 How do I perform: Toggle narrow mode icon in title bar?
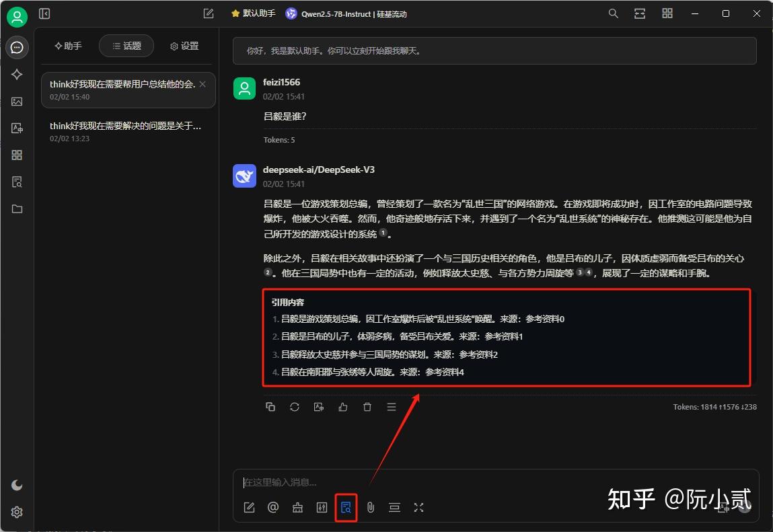[640, 14]
